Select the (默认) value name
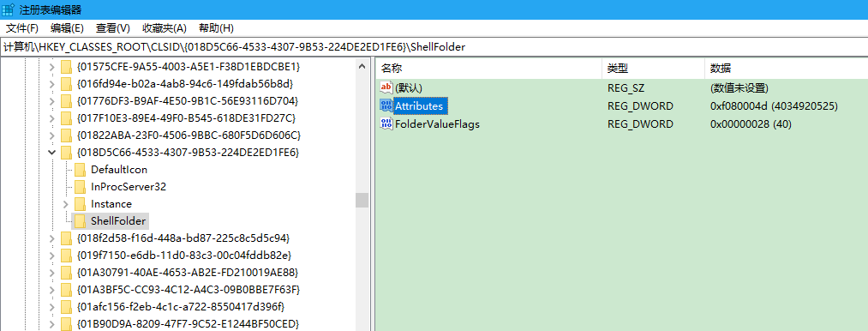 [x=409, y=87]
